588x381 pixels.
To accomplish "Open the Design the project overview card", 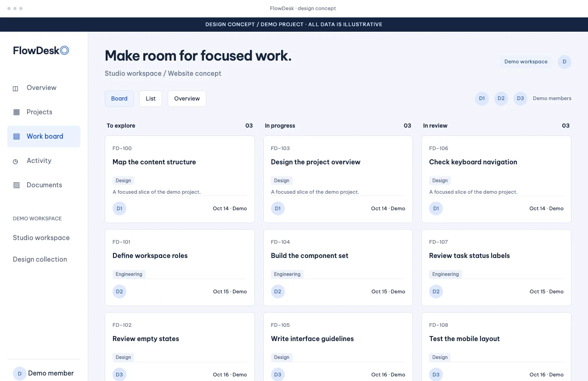I will click(338, 179).
